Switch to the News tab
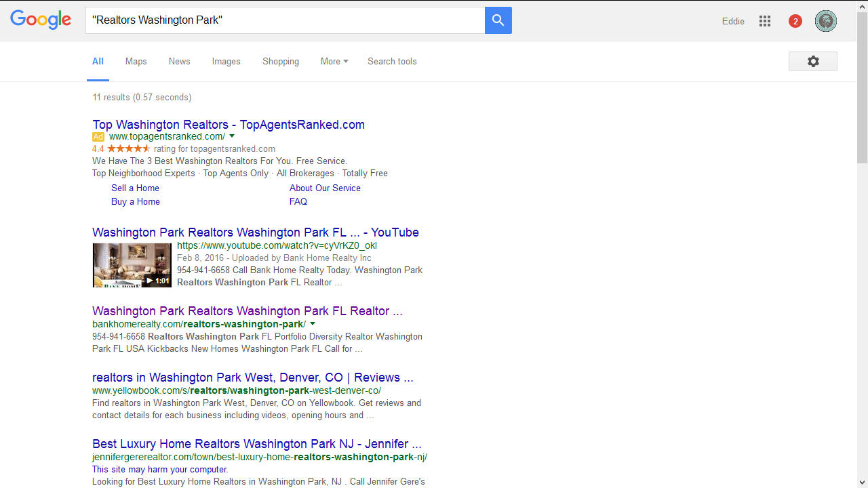Image resolution: width=868 pixels, height=488 pixels. click(179, 61)
